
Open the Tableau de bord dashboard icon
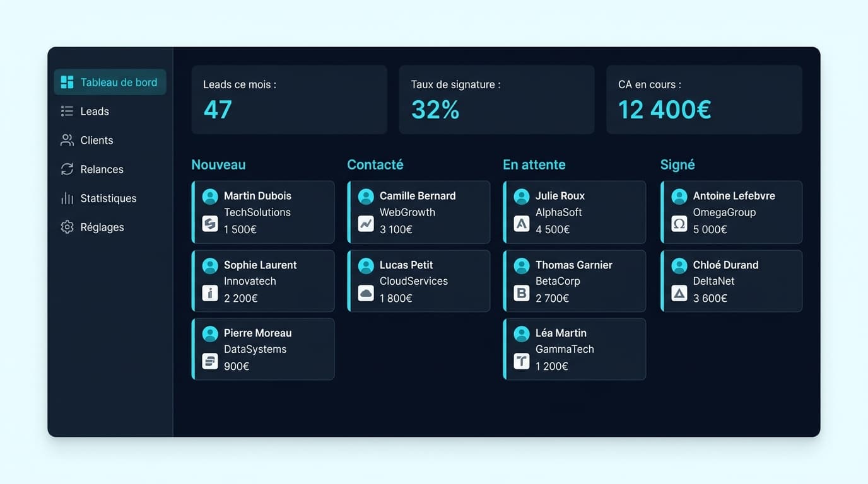click(67, 82)
